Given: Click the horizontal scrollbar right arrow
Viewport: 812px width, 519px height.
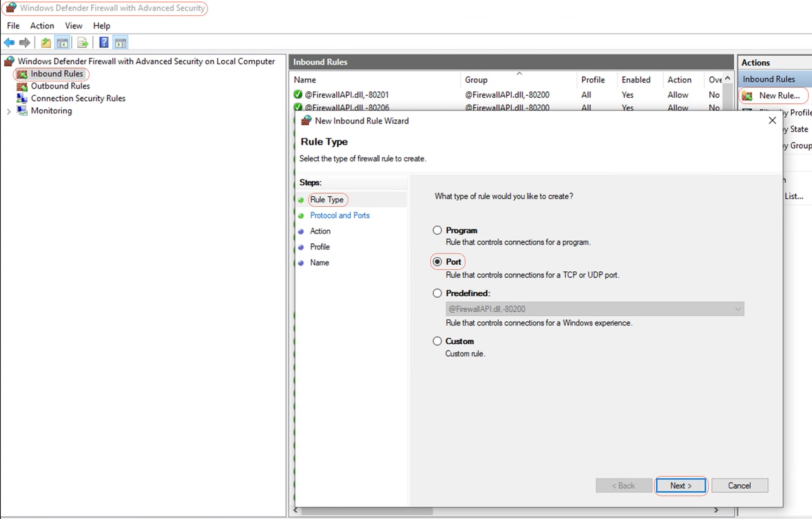Looking at the screenshot, I should (716, 510).
